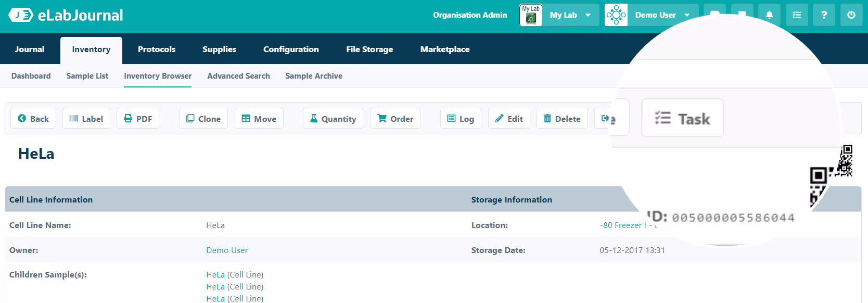Click the eLabJournal logo
Viewport: 868px width, 303px height.
66,15
